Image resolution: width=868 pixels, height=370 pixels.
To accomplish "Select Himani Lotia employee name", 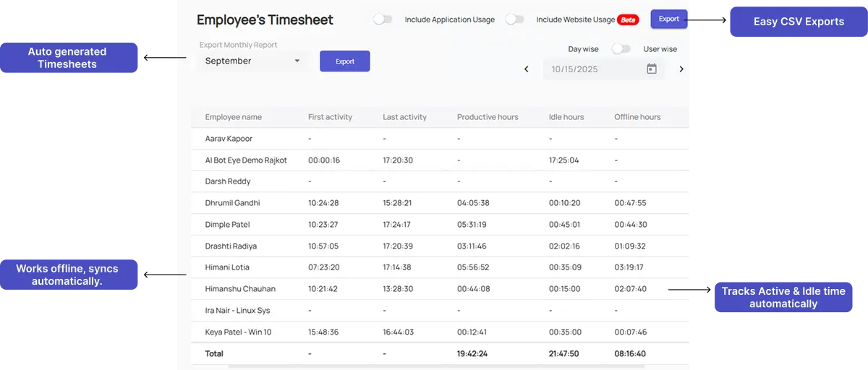I will pos(227,267).
